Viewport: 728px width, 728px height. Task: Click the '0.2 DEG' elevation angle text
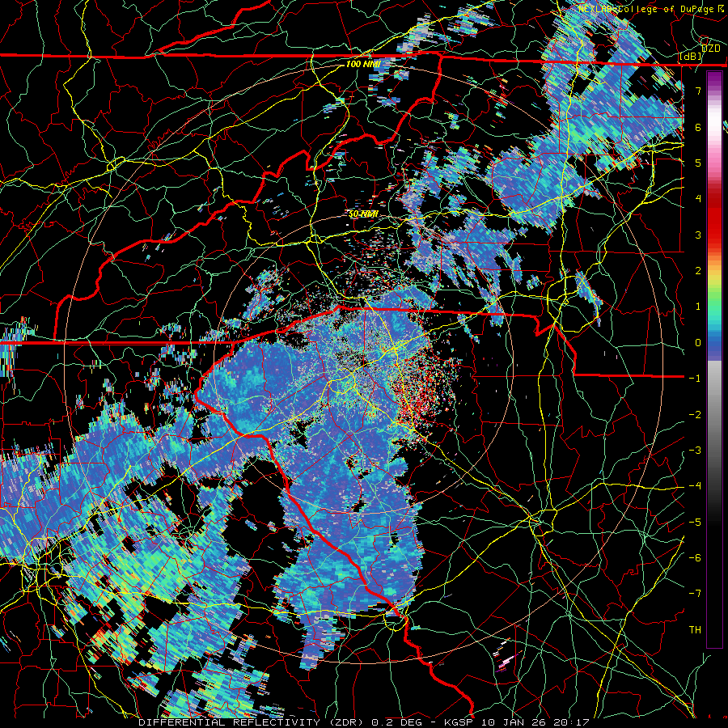pos(397,722)
